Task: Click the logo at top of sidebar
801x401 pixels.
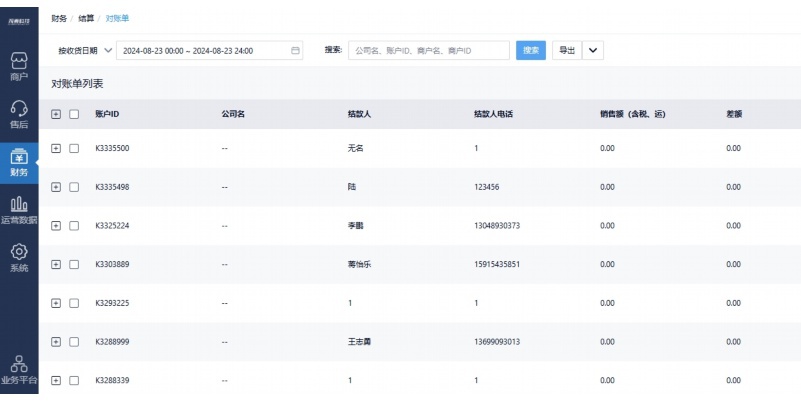Action: (19, 21)
